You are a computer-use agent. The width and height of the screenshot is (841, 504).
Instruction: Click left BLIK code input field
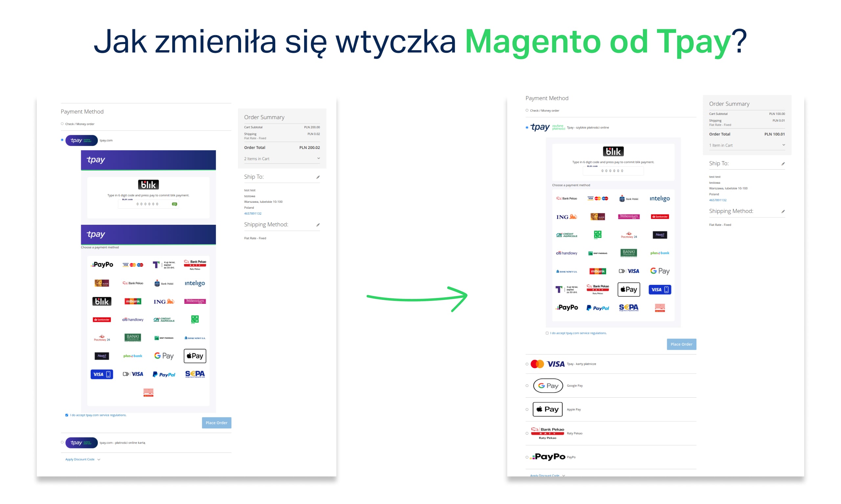click(x=148, y=204)
